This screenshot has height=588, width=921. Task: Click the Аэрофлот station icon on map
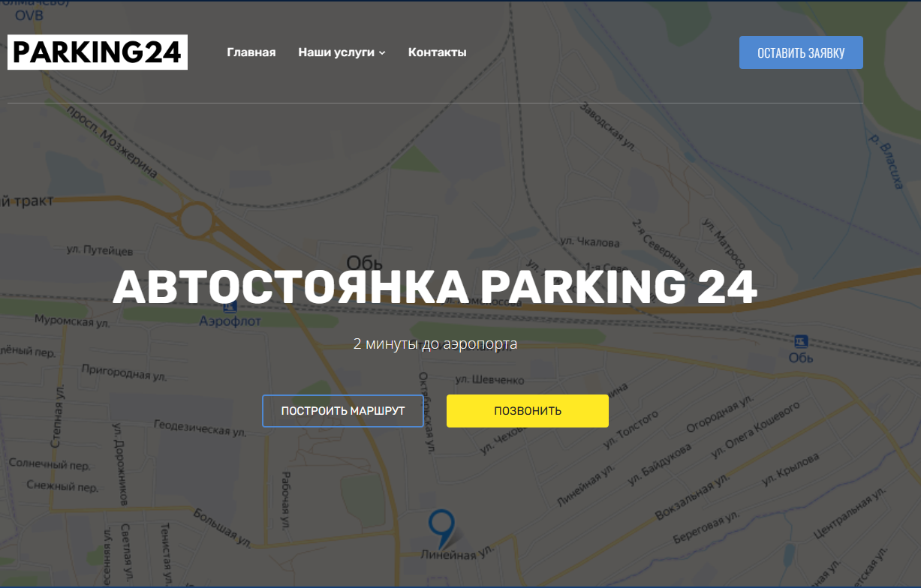230,306
